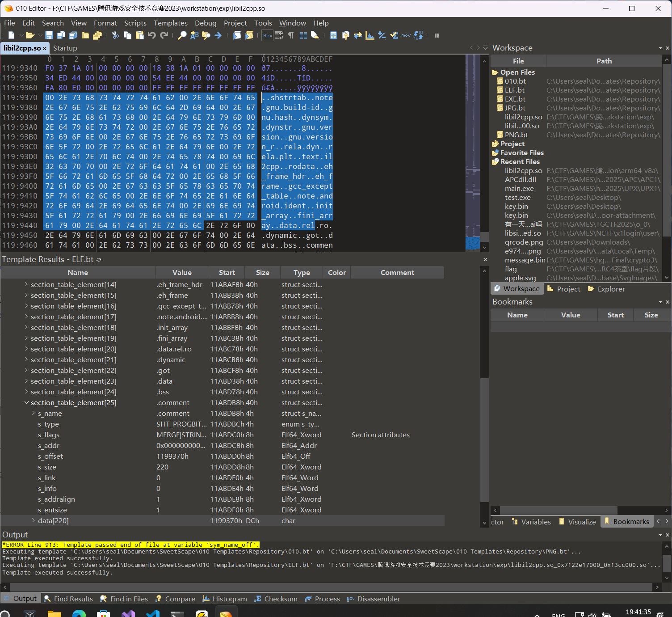Click the Run Script toolbar icon

(237, 35)
